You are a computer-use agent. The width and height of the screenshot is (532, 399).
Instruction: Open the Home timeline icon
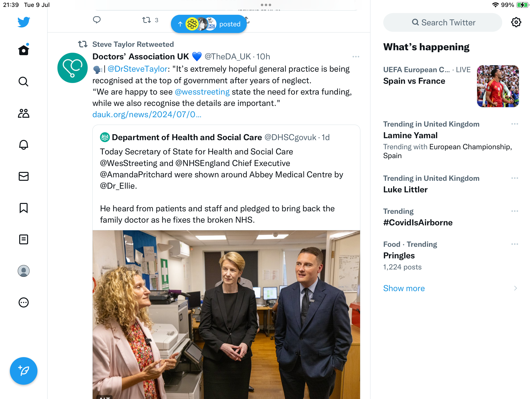coord(24,50)
